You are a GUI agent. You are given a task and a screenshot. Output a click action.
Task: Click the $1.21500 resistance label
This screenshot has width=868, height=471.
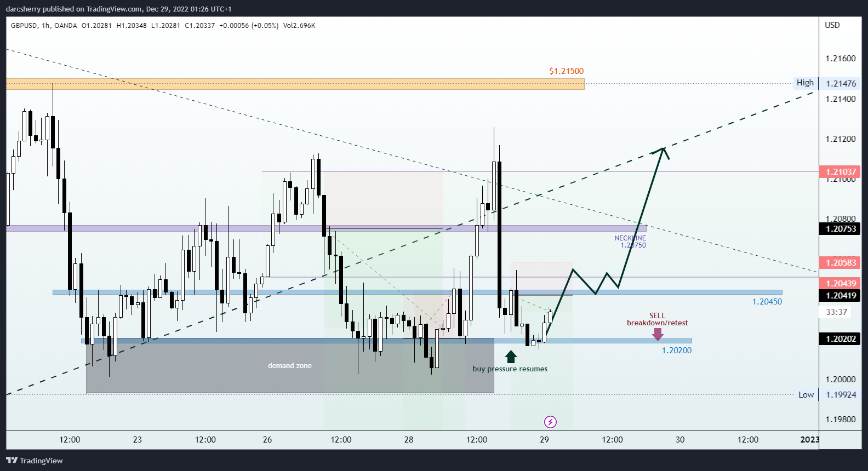point(567,71)
